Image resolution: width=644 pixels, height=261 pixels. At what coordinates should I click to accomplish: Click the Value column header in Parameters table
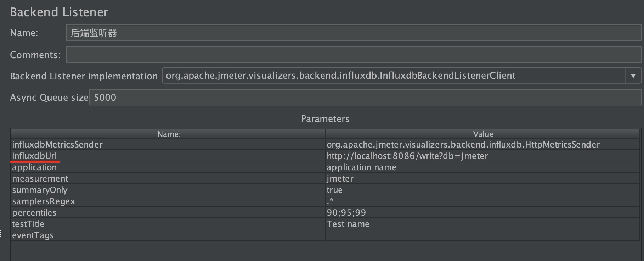483,134
